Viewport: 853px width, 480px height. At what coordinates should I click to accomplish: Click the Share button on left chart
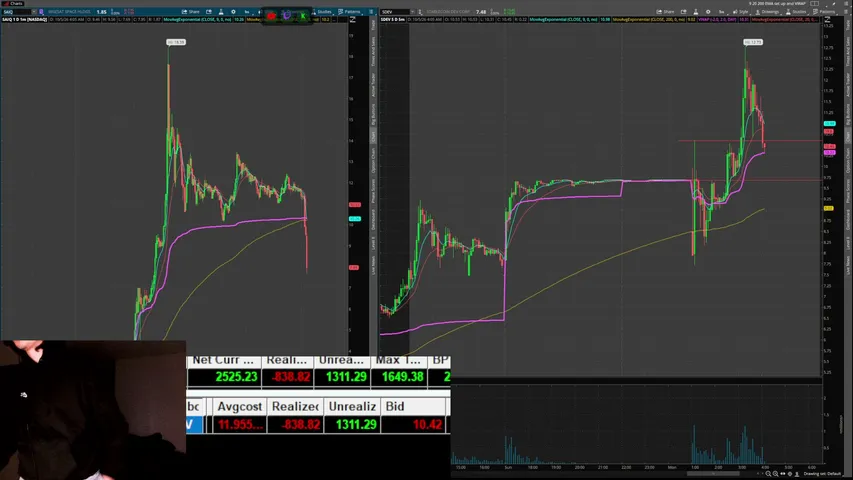(191, 11)
